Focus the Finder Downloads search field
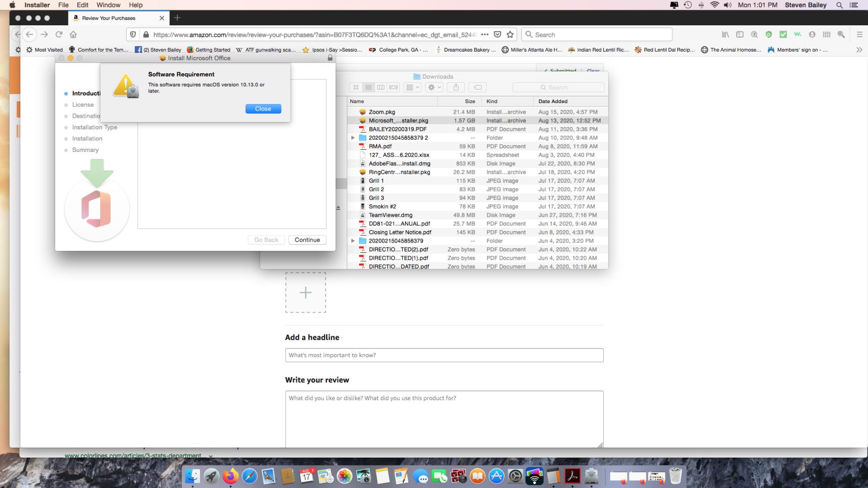 [x=558, y=87]
